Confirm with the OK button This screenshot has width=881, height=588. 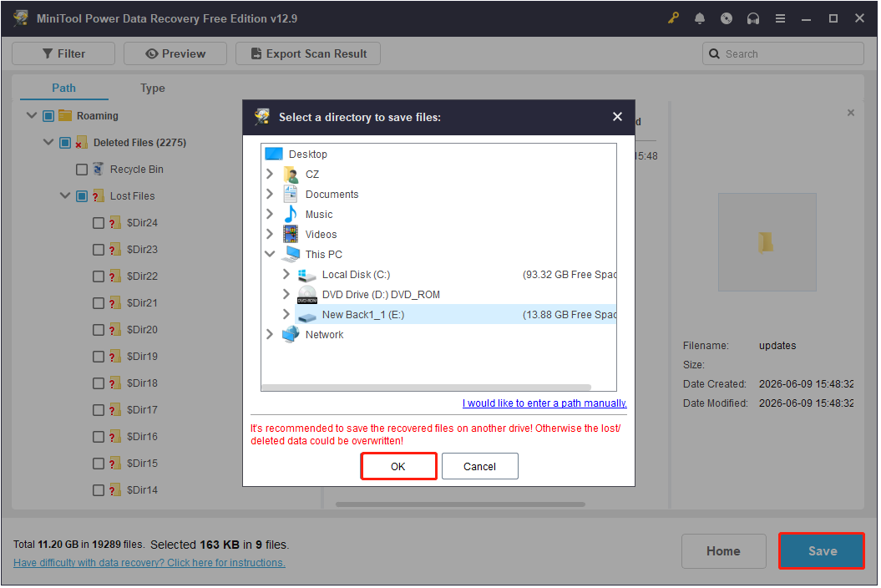(399, 468)
